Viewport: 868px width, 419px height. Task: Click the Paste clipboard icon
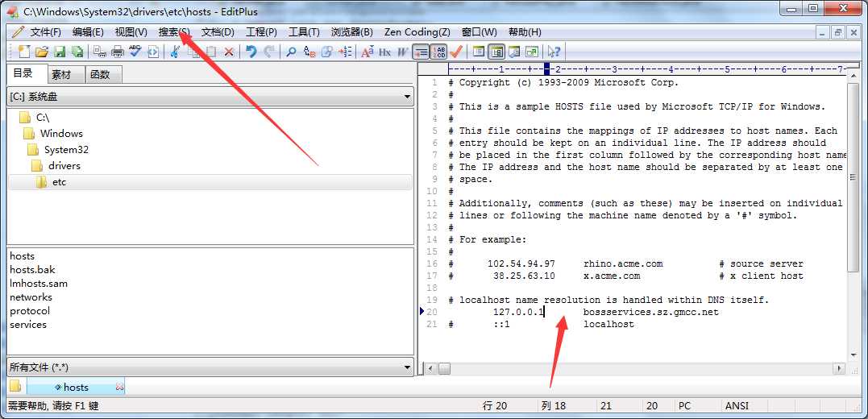(211, 52)
